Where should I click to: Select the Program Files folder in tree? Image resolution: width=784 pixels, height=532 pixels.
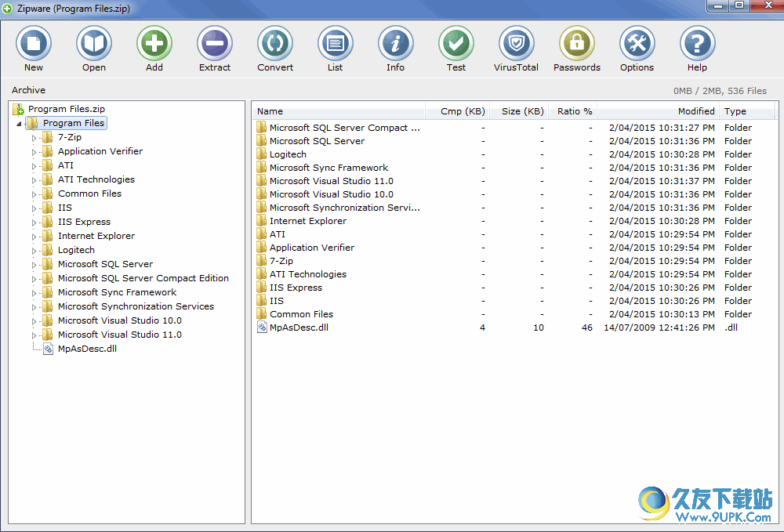(x=74, y=123)
